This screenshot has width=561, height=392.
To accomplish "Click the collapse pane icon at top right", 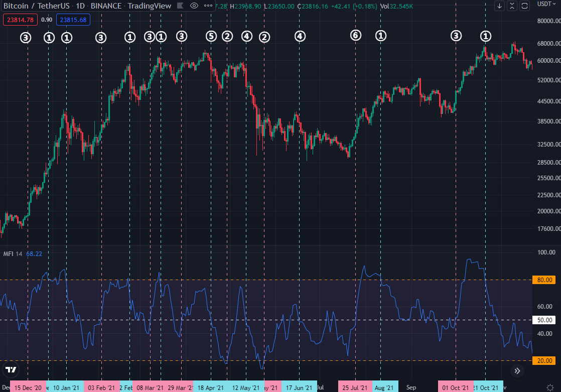I will (x=512, y=6).
